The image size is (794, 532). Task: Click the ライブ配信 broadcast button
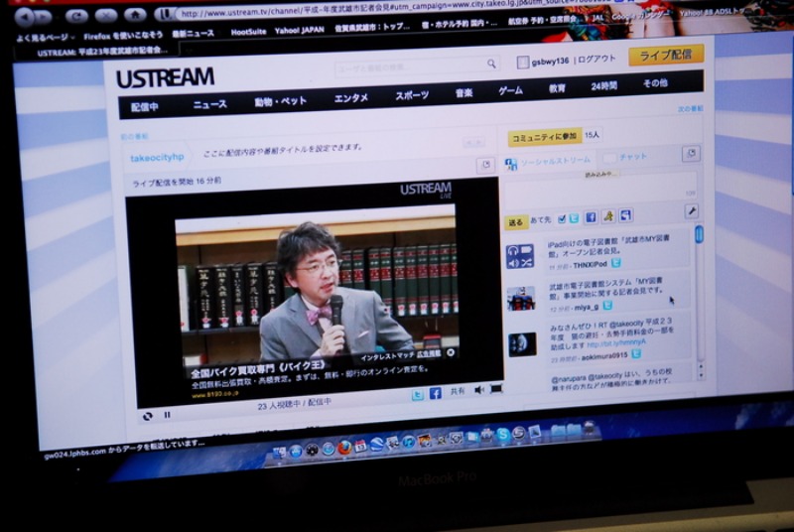pos(666,55)
